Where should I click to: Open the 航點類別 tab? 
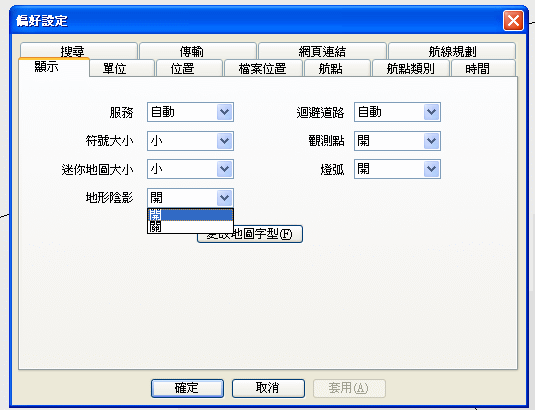[x=411, y=68]
